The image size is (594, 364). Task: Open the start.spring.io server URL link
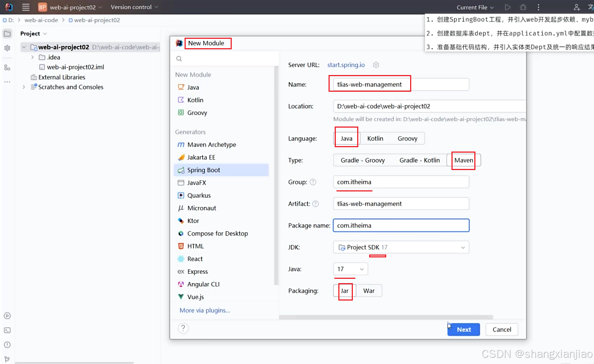pos(346,65)
